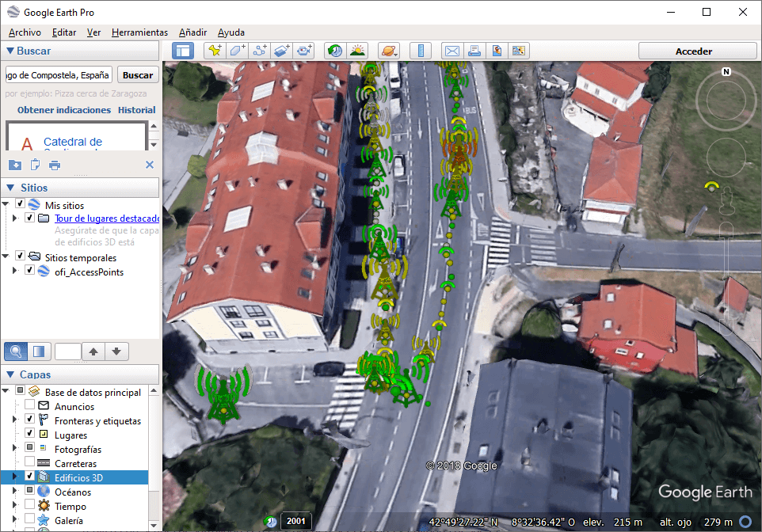Expand the Fronteras y etiquetas layer
The image size is (762, 532).
click(14, 420)
